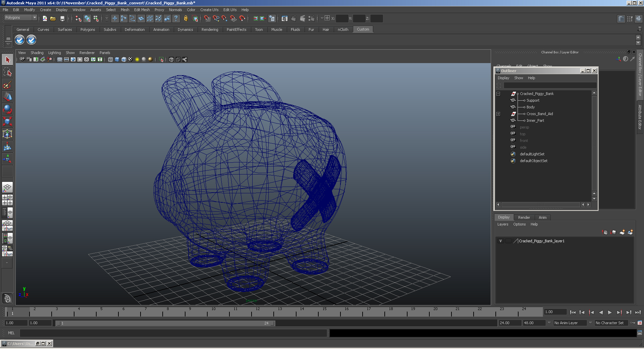Create layer from selected objects icon

[630, 232]
